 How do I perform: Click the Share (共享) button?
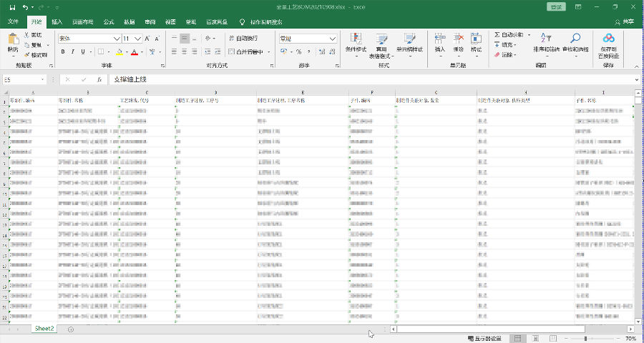click(624, 22)
